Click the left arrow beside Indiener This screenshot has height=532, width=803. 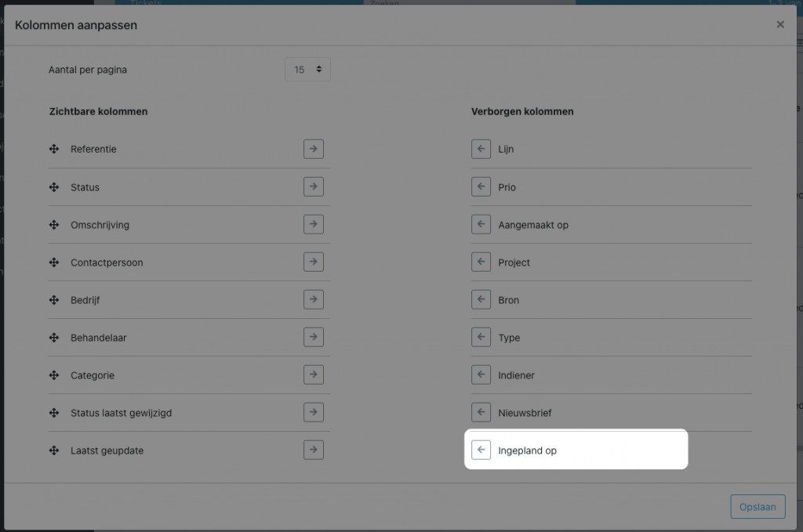[x=481, y=375]
